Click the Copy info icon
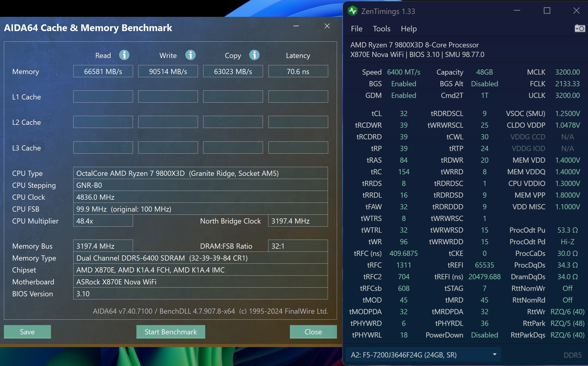Image resolution: width=588 pixels, height=366 pixels. [254, 55]
